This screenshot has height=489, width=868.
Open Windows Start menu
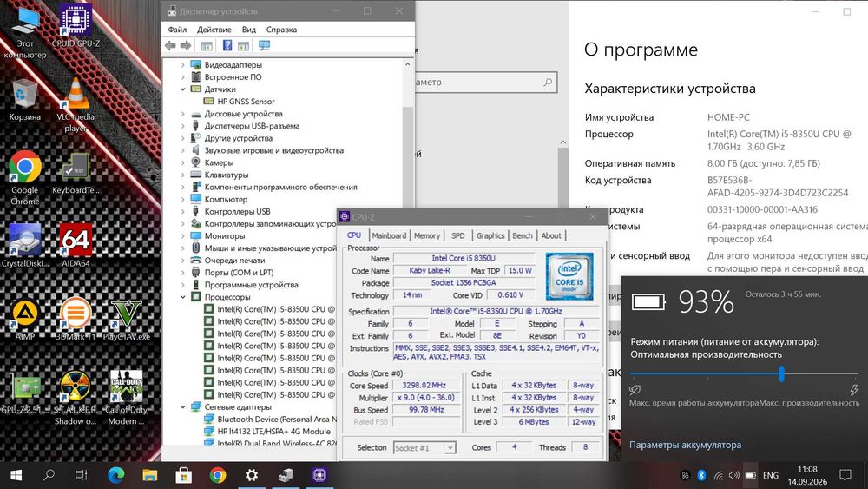click(x=16, y=475)
